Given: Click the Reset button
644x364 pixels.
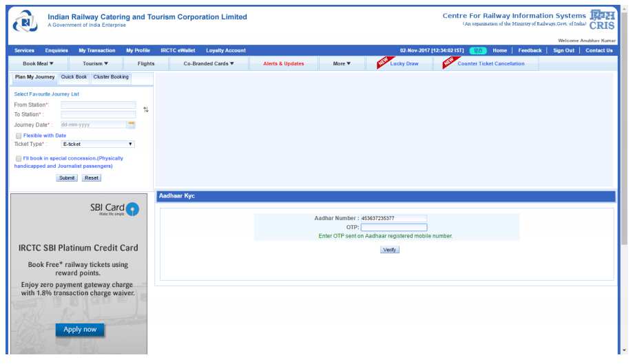Looking at the screenshot, I should [91, 178].
